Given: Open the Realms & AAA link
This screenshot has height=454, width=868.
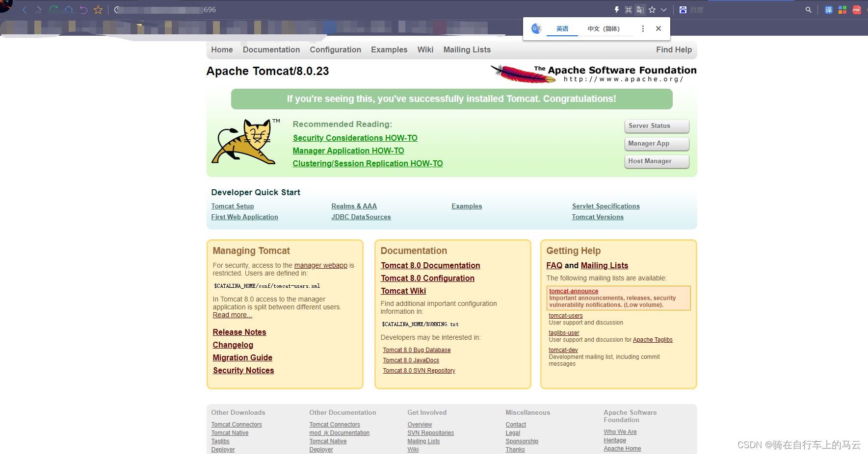Looking at the screenshot, I should (x=354, y=206).
